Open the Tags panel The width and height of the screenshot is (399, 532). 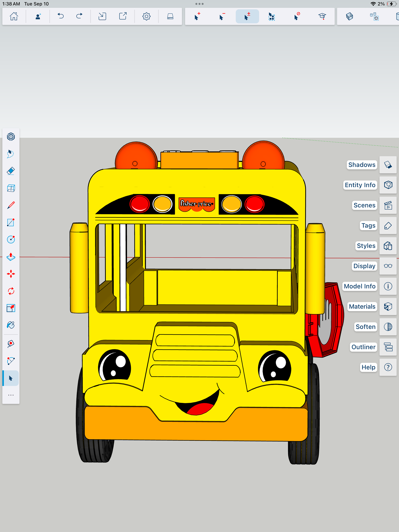pos(388,226)
